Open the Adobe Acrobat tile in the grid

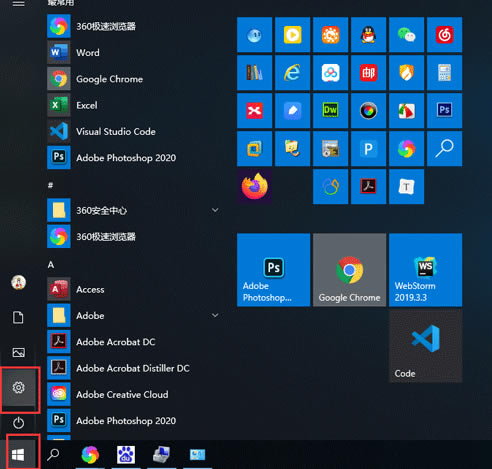[368, 187]
